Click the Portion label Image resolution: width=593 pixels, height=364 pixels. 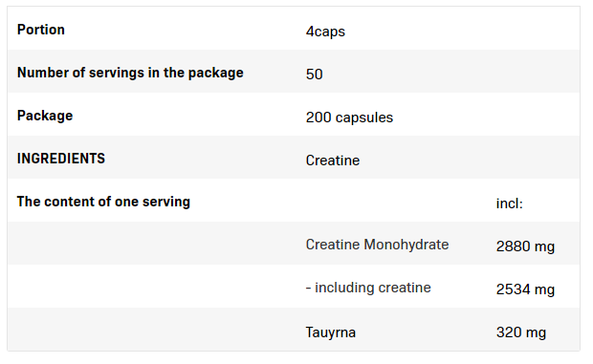pos(41,30)
